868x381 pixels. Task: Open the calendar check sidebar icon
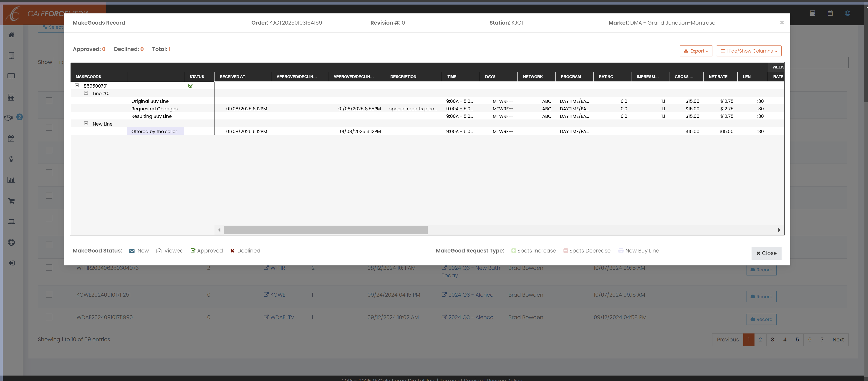pyautogui.click(x=11, y=139)
